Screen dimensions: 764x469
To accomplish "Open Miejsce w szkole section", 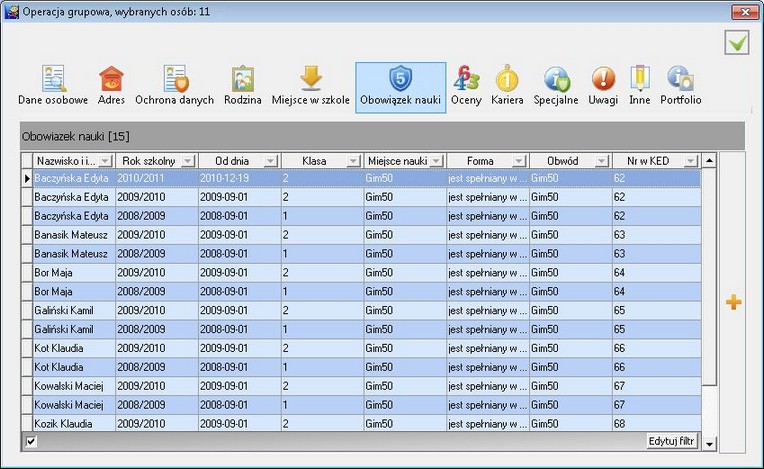I will click(311, 86).
